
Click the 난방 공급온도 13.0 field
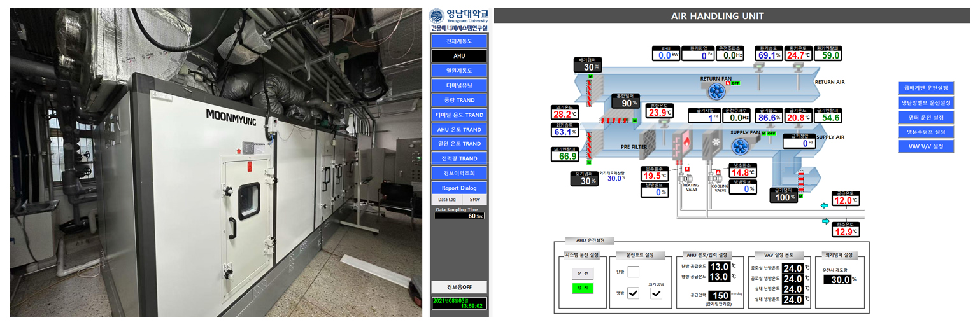pyautogui.click(x=720, y=267)
